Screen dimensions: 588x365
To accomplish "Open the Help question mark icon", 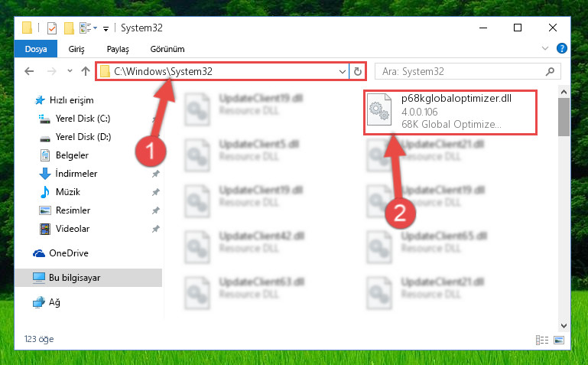I will click(x=561, y=48).
